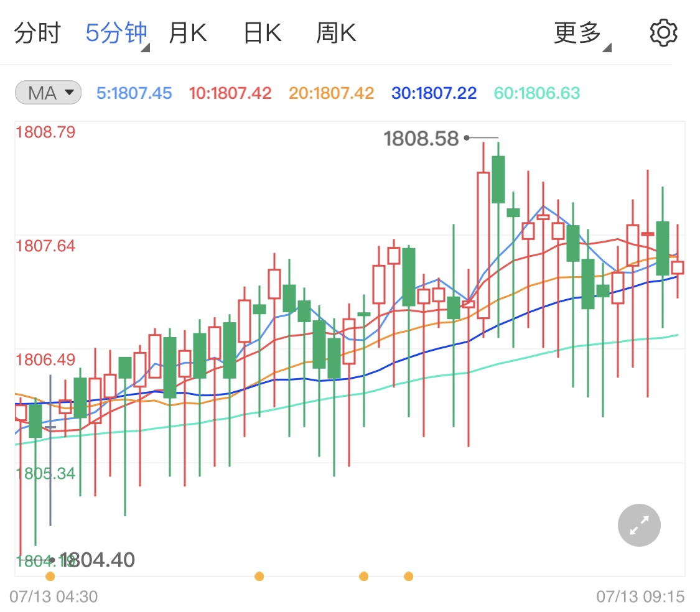Select the MA 5:1807.45 value label
Viewport: 700px width, 612px height.
pos(134,93)
